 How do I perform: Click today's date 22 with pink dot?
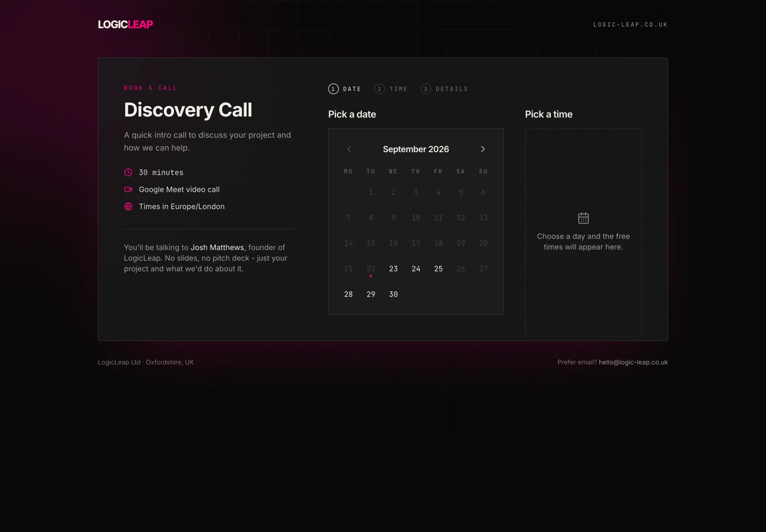371,269
